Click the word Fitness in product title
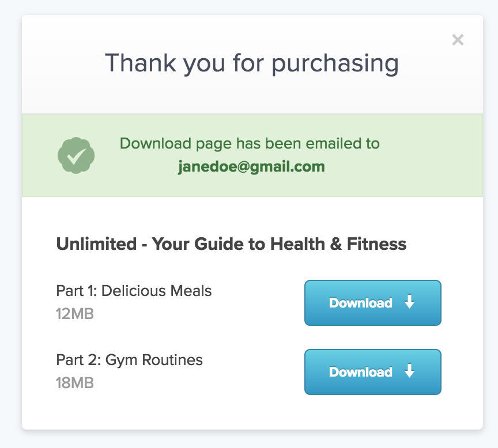The image size is (498, 448). pos(376,244)
